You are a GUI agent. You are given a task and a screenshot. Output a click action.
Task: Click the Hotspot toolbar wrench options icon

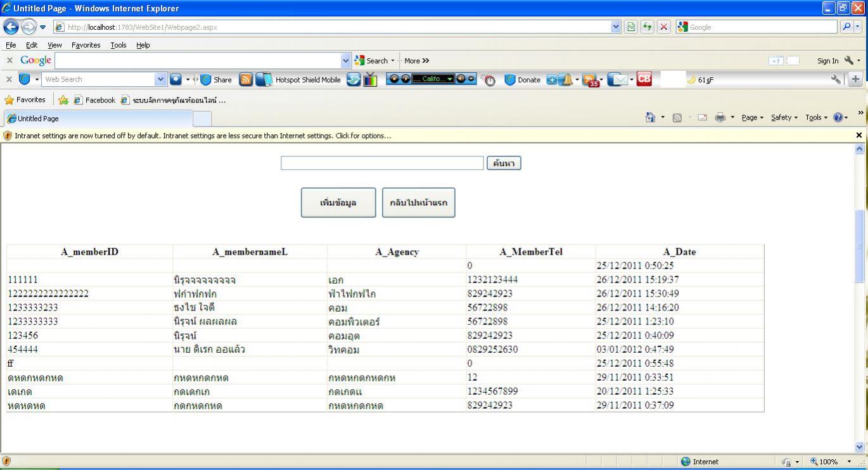pyautogui.click(x=836, y=79)
